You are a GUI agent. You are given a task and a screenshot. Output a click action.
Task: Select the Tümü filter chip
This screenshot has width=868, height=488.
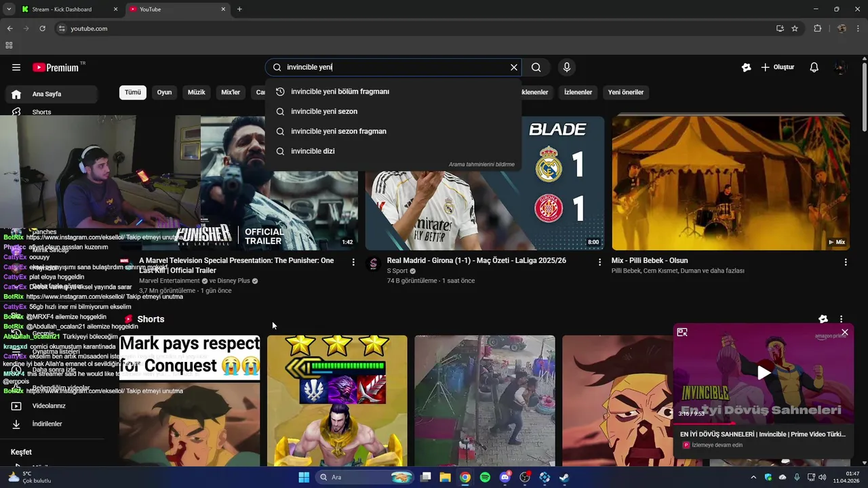tap(133, 92)
